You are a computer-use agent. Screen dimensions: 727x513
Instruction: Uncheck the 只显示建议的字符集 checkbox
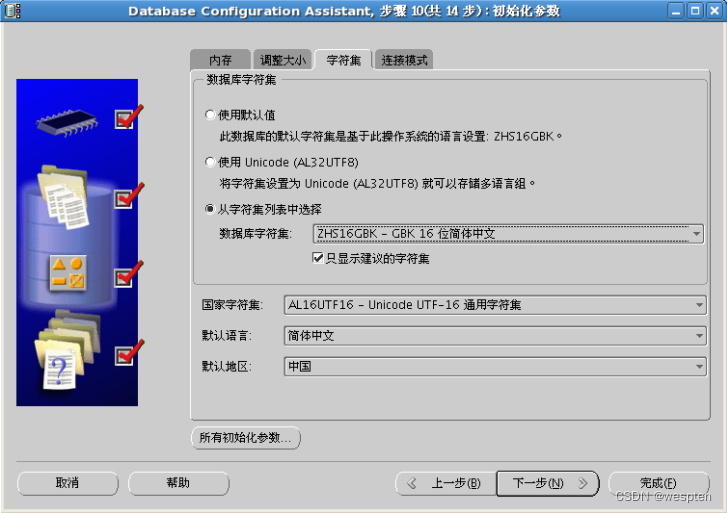tap(318, 258)
